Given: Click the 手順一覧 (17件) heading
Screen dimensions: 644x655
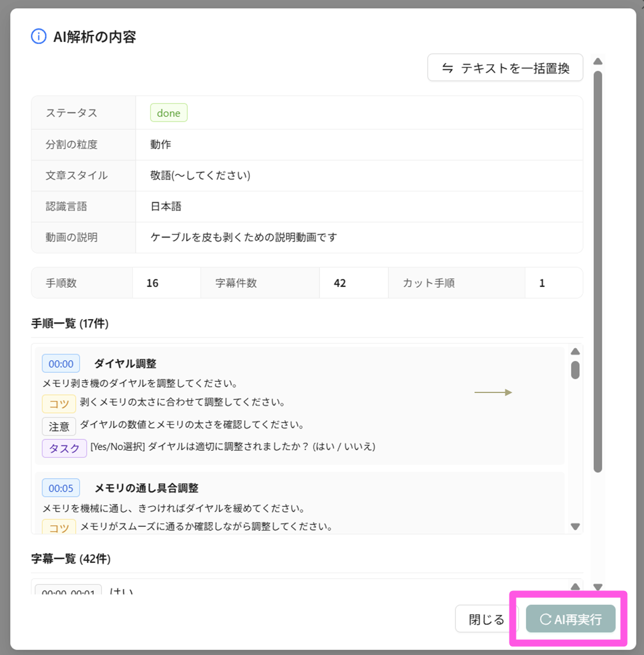Looking at the screenshot, I should coord(70,323).
